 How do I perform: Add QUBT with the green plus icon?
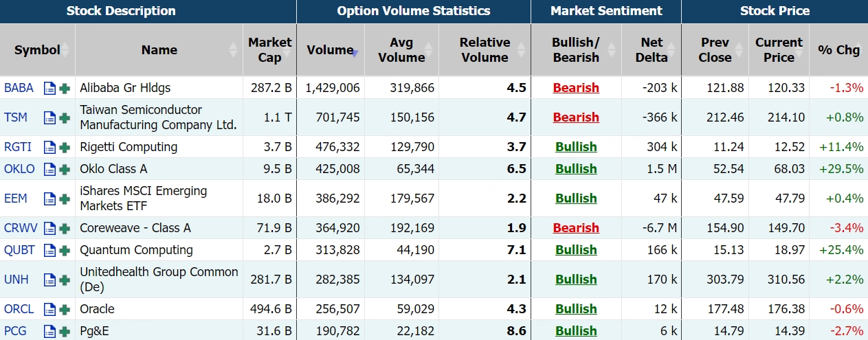coord(65,250)
